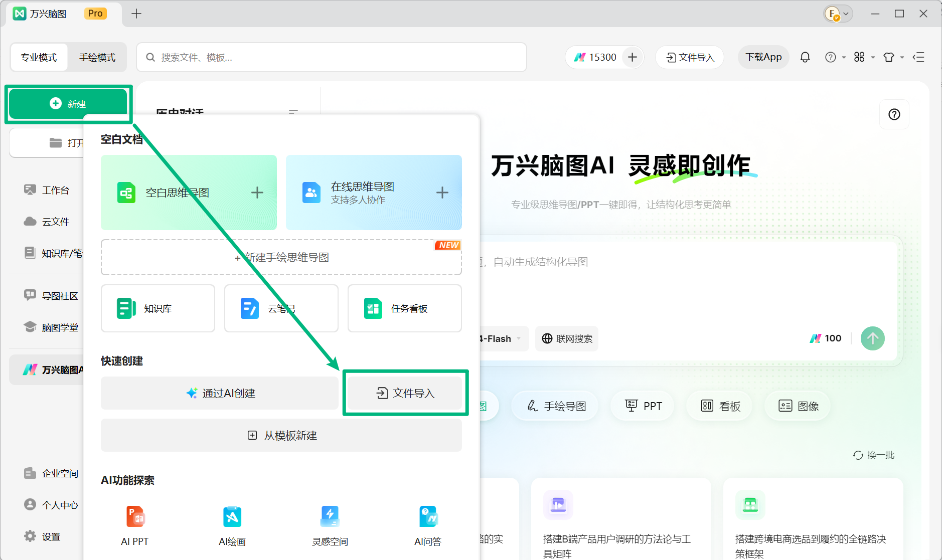Open a new tab with plus icon
This screenshot has height=560, width=942.
[136, 14]
